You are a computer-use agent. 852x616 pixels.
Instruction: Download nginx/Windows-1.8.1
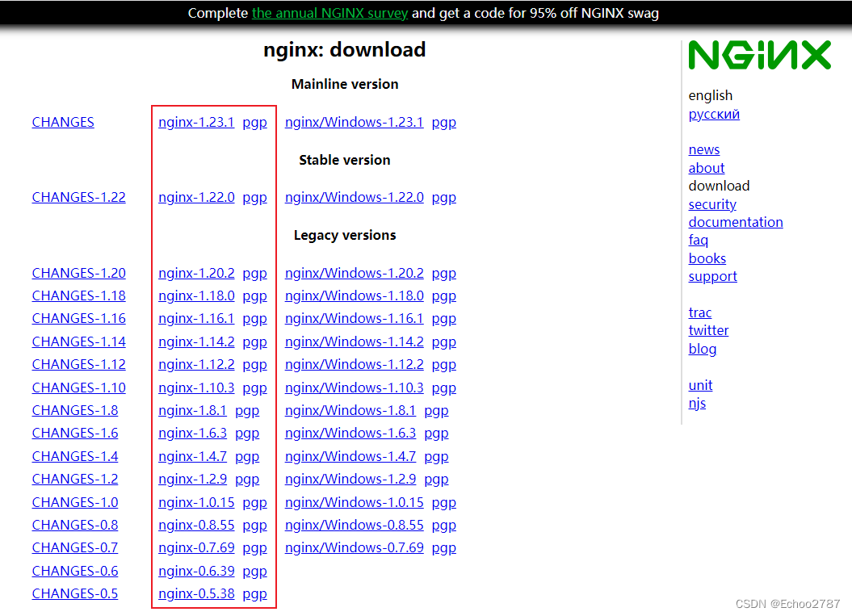[350, 410]
